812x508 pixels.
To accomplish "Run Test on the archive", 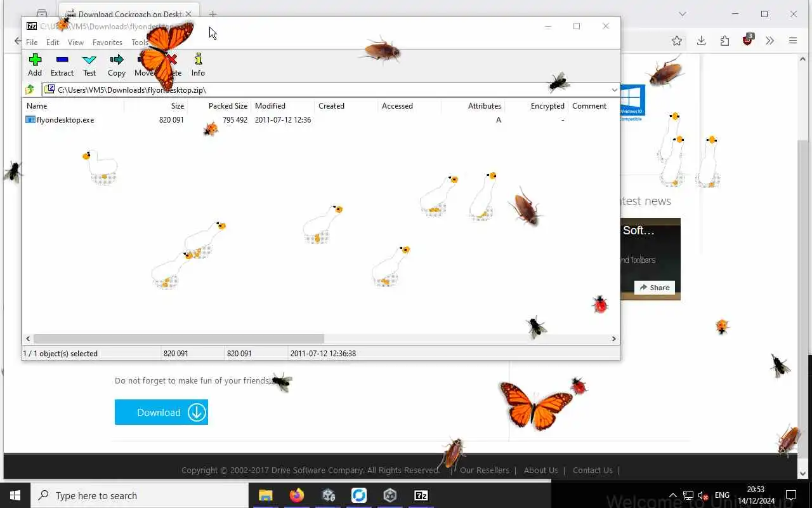I will [89, 65].
